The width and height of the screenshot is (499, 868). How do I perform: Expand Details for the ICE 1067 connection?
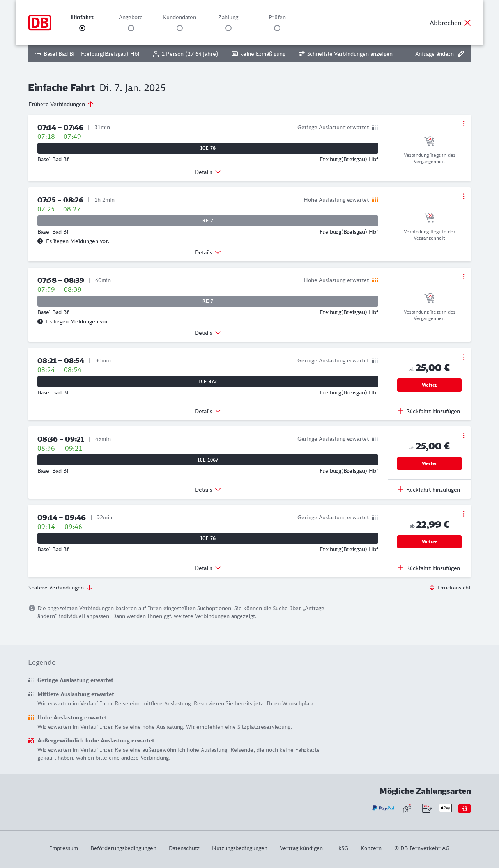pos(208,490)
